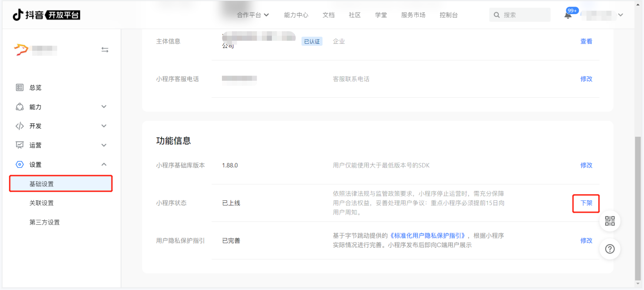Image resolution: width=644 pixels, height=290 pixels.
Task: Open the user account dropdown arrow
Action: (620, 15)
